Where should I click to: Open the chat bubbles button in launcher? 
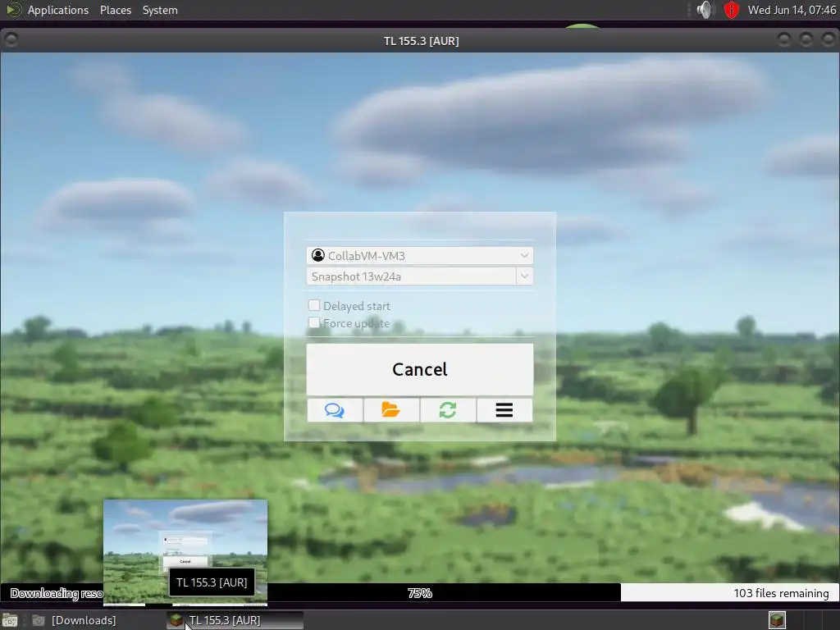pos(335,410)
